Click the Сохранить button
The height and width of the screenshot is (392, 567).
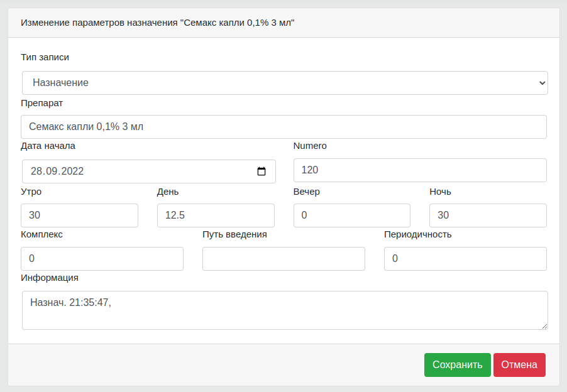pyautogui.click(x=458, y=365)
